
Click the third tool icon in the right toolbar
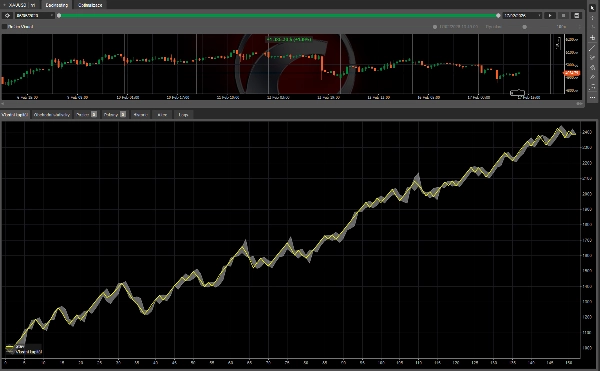point(592,28)
